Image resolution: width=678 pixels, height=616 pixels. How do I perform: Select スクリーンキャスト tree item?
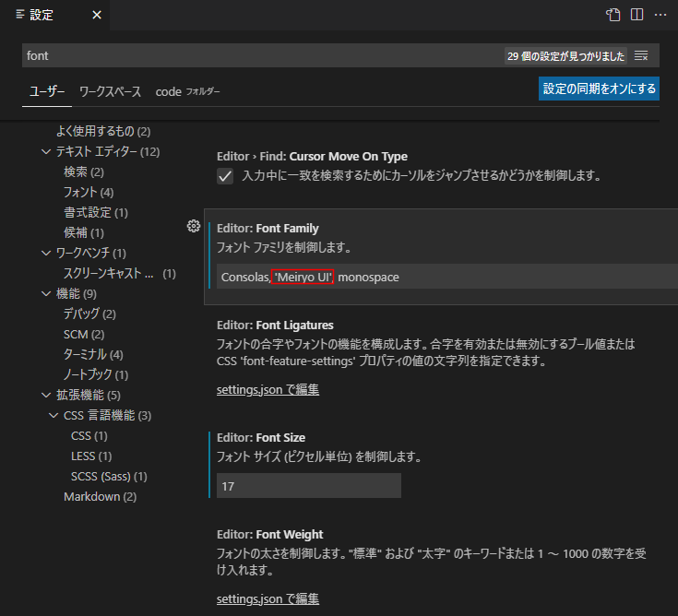tap(120, 273)
